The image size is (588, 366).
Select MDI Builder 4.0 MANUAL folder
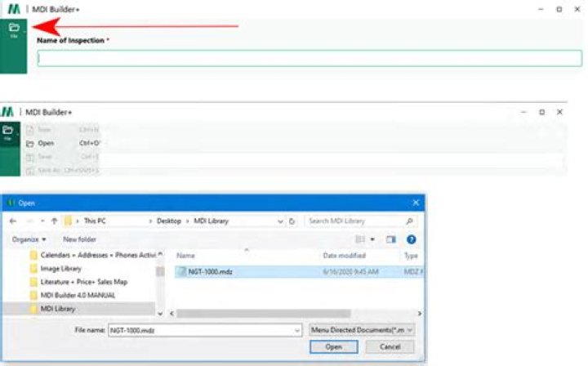pyautogui.click(x=73, y=295)
